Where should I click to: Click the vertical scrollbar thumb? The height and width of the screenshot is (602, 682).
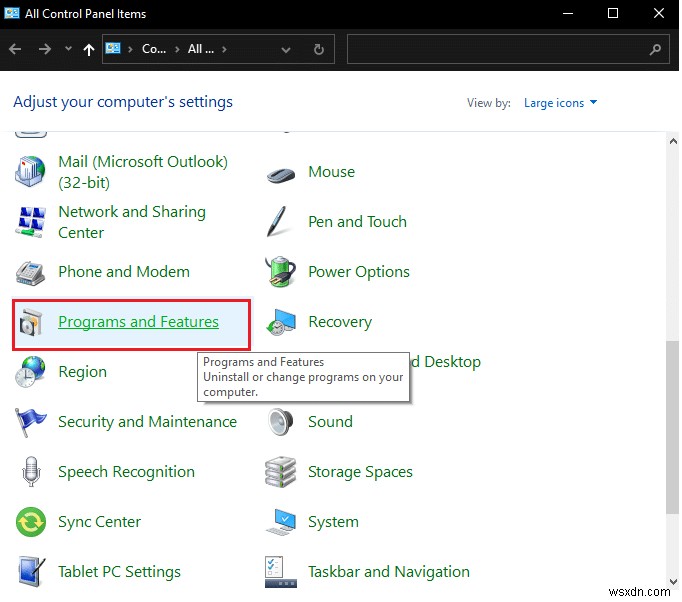tap(672, 428)
